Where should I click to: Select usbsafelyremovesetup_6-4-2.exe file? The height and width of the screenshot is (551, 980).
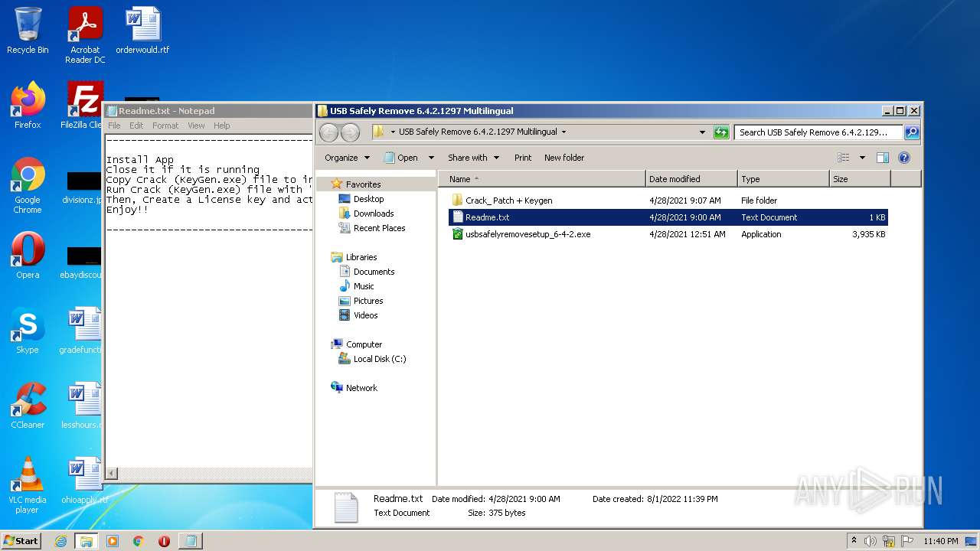pyautogui.click(x=668, y=234)
